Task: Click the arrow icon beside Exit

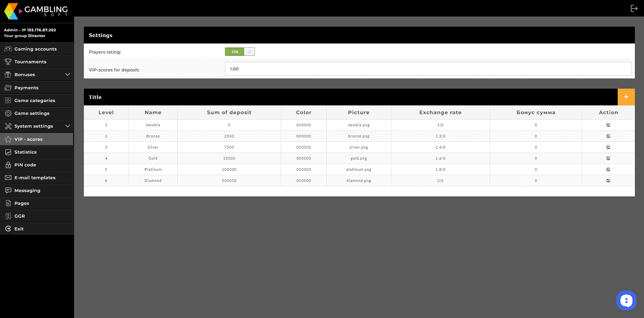Action: (x=8, y=229)
